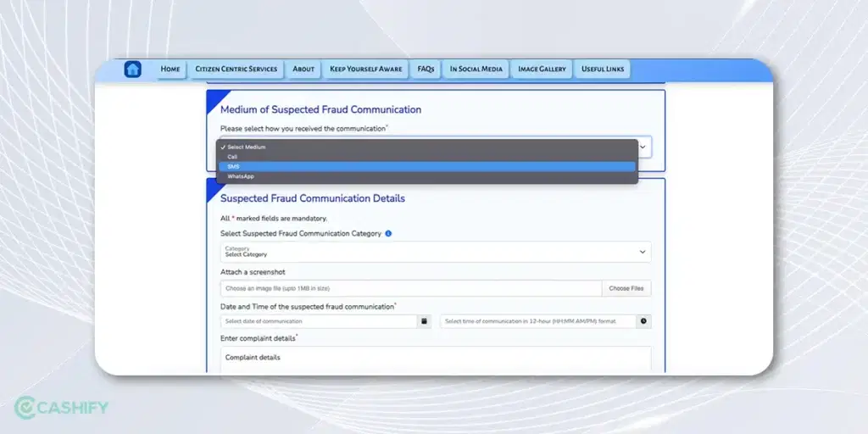
Task: Collapse the medium dropdown chevron
Action: coord(643,147)
